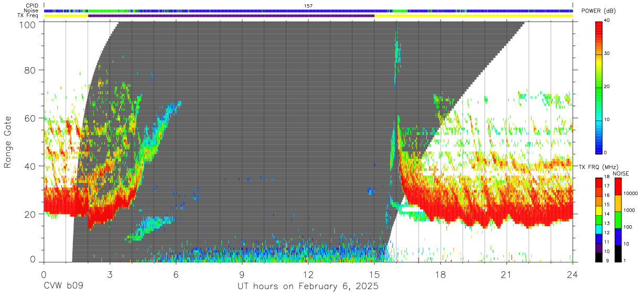The width and height of the screenshot is (644, 297).
Task: Click the CPID value 157
Action: pos(308,6)
